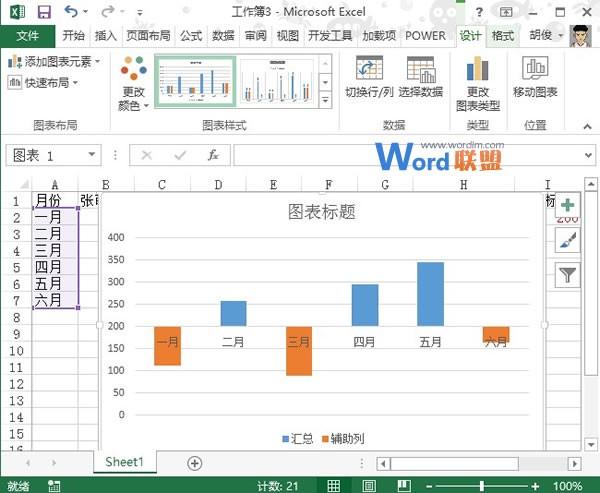Switch to Page Layout view icon

pos(369,485)
